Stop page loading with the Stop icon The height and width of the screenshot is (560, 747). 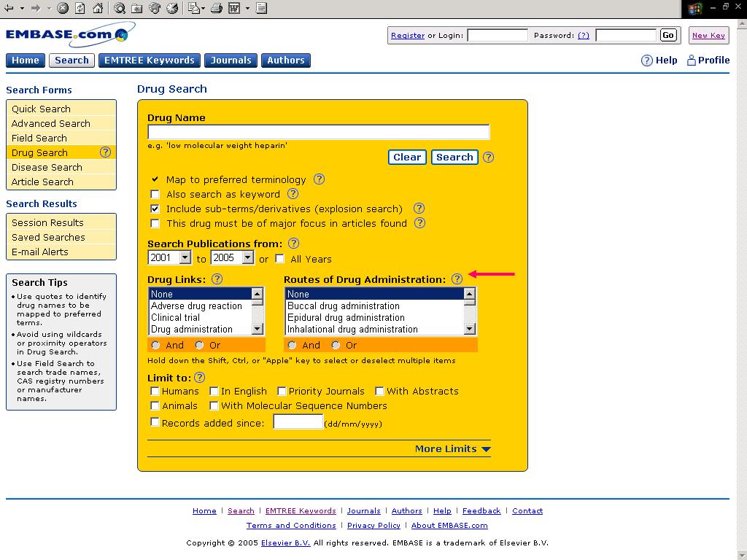tap(63, 8)
